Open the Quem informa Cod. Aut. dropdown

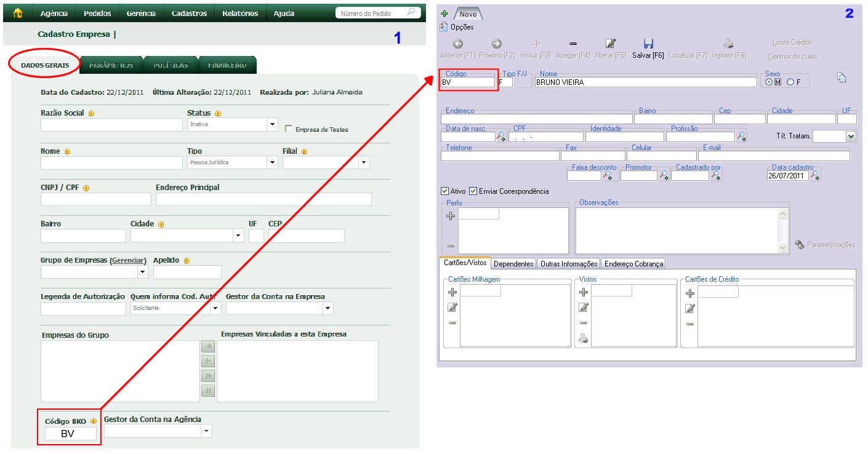click(x=215, y=308)
